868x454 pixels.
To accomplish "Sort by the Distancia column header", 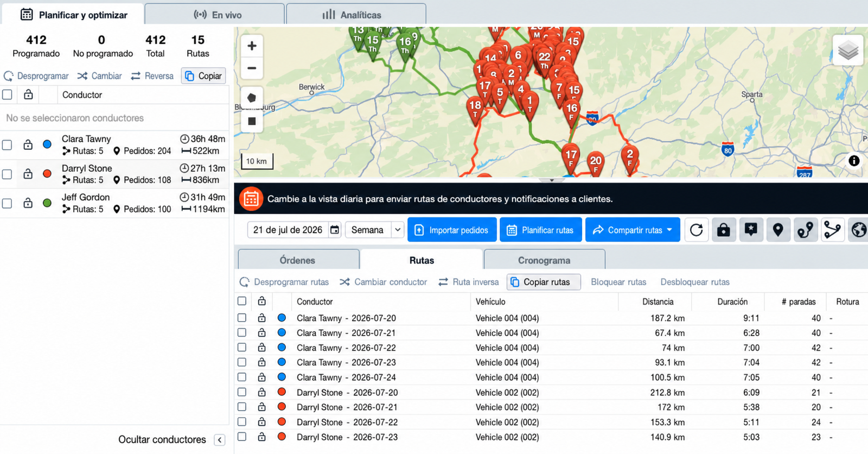I will pos(658,301).
